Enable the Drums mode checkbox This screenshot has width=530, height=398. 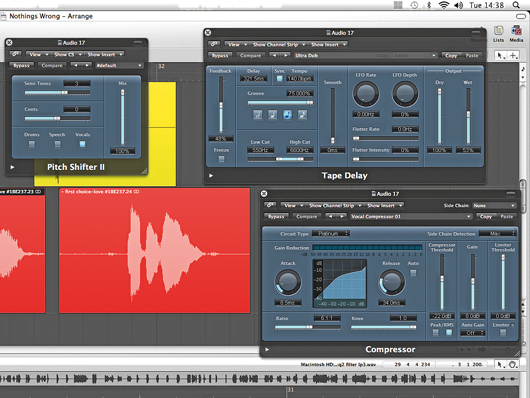coord(32,144)
